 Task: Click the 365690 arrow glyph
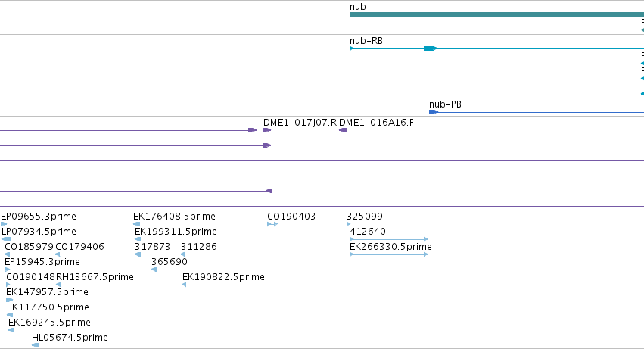tap(154, 270)
